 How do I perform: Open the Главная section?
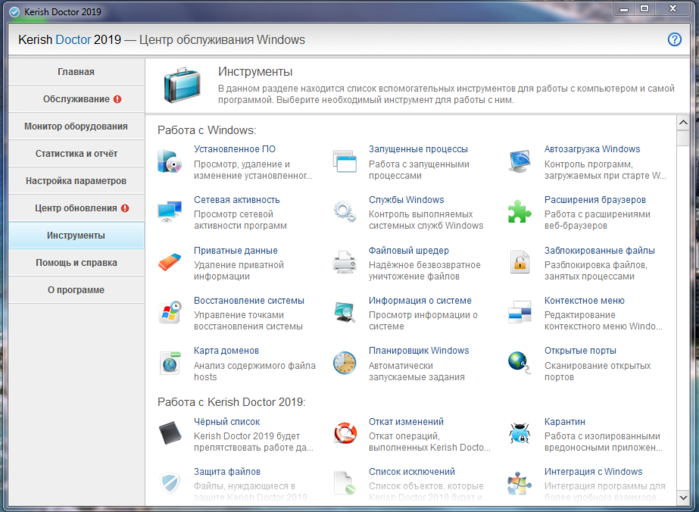click(x=76, y=72)
